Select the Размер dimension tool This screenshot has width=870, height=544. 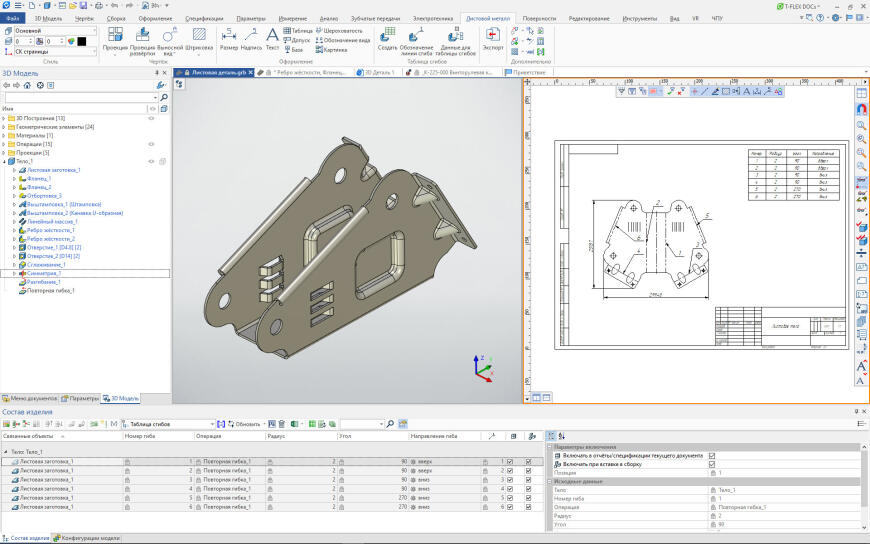click(x=229, y=35)
